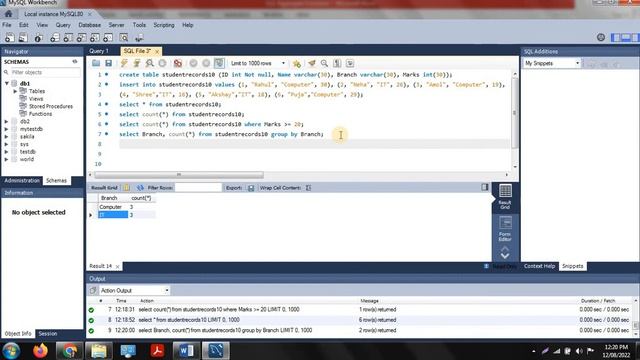Click the create function icon
The width and height of the screenshot is (640, 360).
(108, 38)
